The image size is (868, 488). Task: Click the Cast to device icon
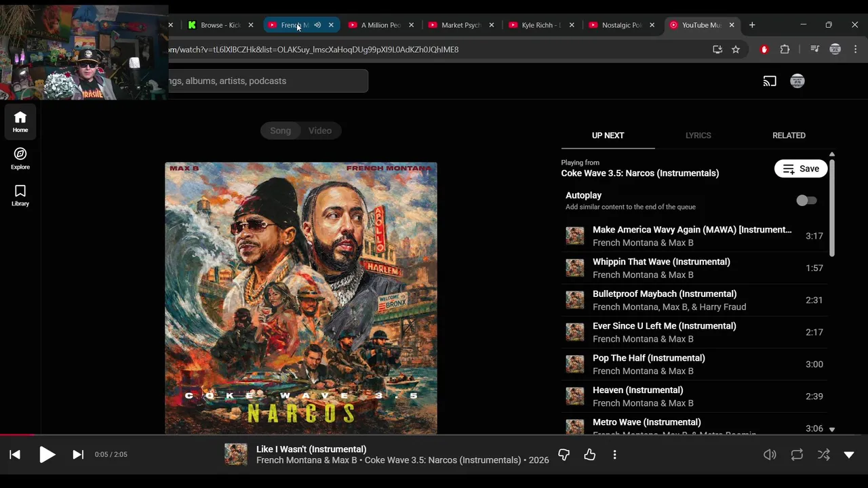[770, 81]
